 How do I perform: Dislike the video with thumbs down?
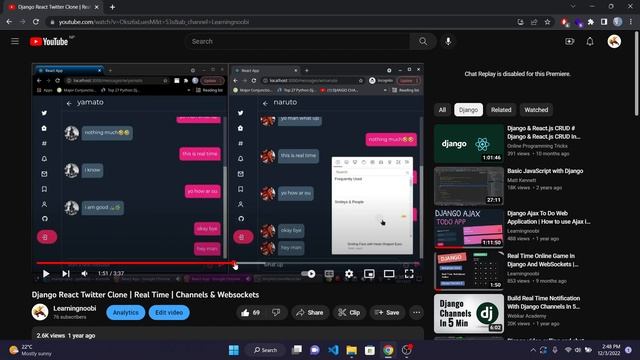tap(276, 313)
